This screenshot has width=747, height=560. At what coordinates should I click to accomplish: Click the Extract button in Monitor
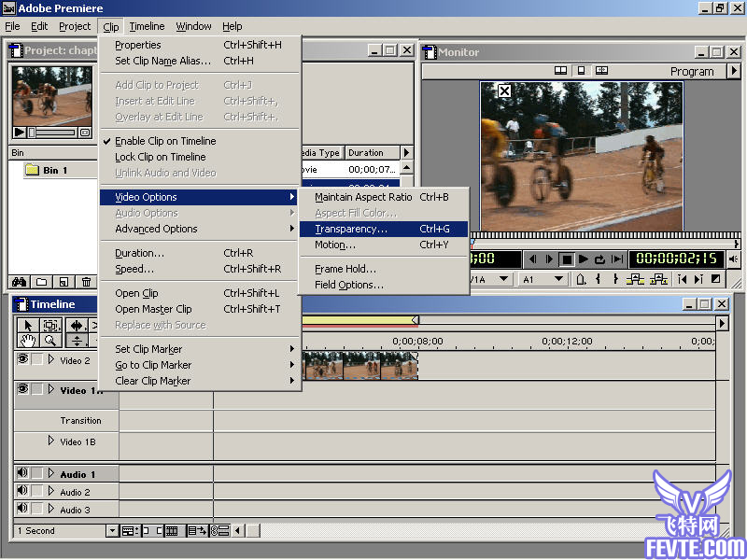[x=658, y=279]
